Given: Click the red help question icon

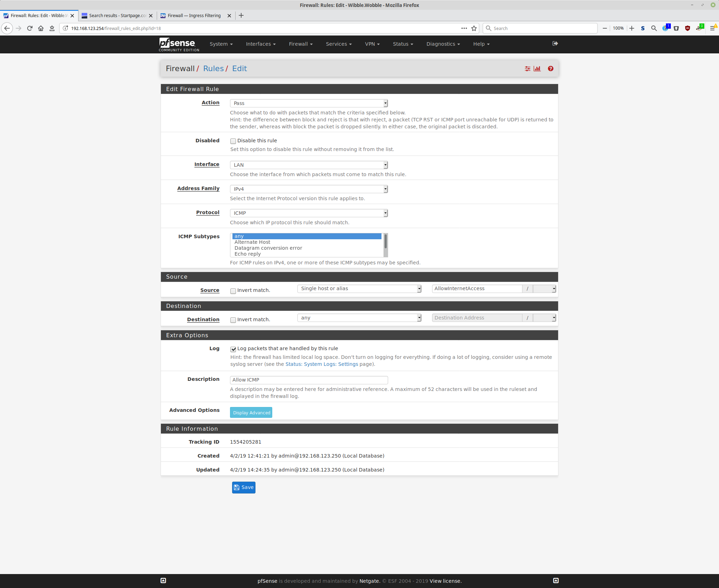Looking at the screenshot, I should pos(550,69).
